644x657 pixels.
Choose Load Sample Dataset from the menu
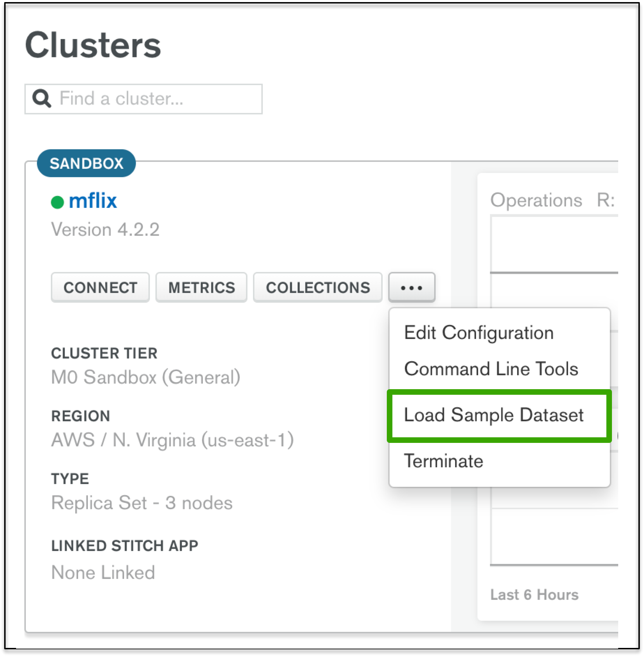[x=494, y=415]
